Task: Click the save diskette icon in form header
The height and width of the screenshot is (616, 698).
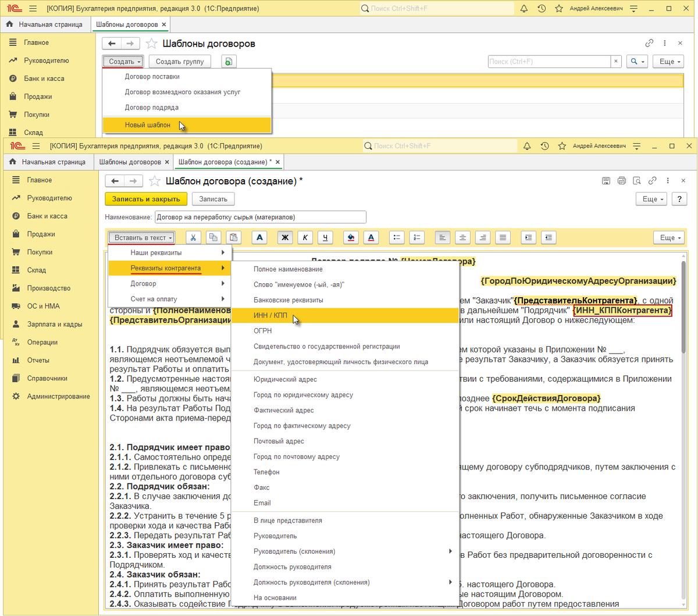Action: [606, 180]
